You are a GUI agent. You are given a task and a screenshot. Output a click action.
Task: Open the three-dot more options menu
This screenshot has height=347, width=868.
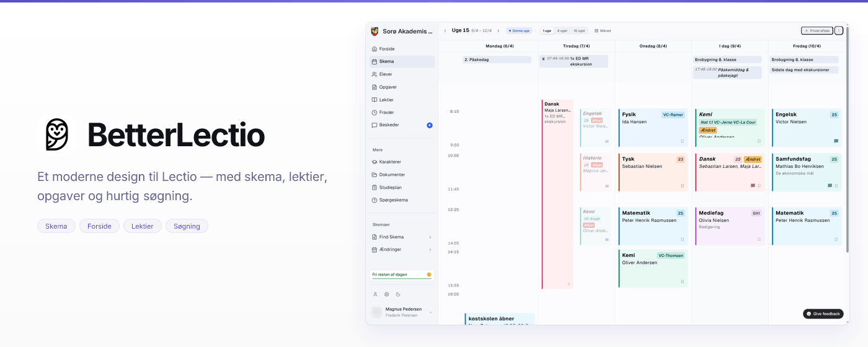pyautogui.click(x=839, y=30)
